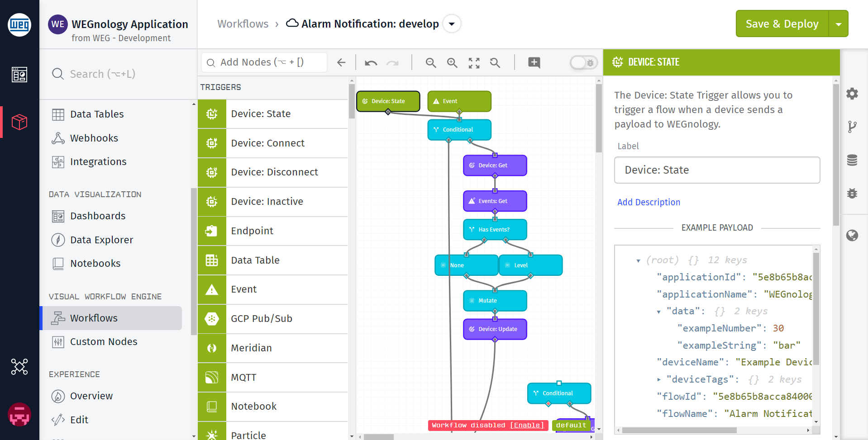Zoom in on the workflow canvas
Viewport: 868px width, 440px height.
tap(452, 63)
